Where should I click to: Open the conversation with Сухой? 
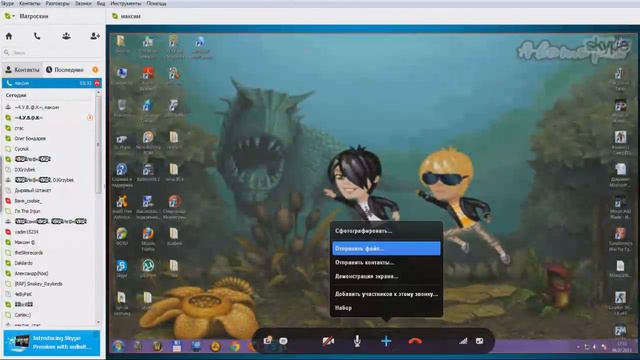[49, 149]
